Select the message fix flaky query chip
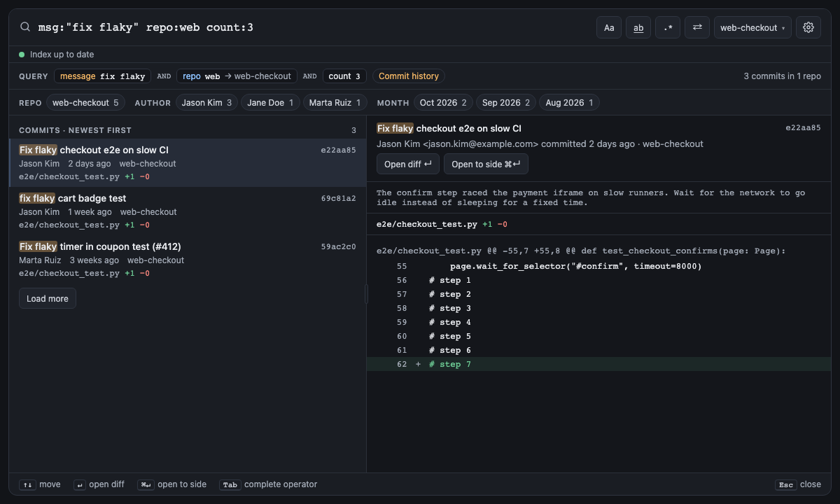This screenshot has width=840, height=504. [x=103, y=76]
